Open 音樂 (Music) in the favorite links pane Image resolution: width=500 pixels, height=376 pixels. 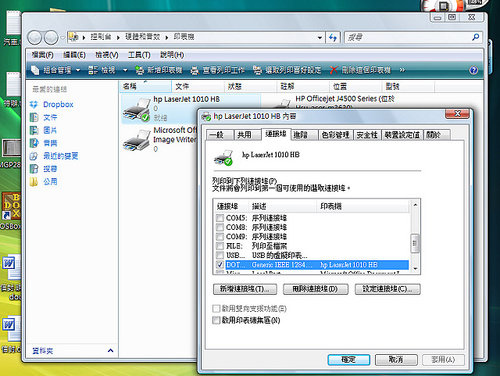pyautogui.click(x=44, y=143)
